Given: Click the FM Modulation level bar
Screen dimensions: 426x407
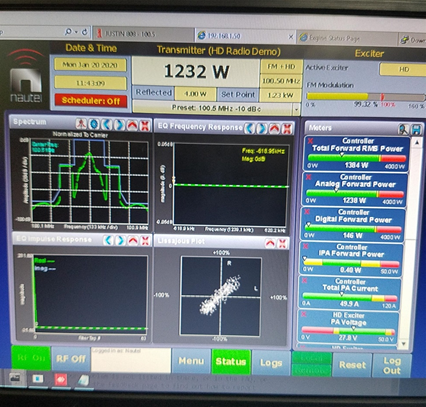Looking at the screenshot, I should [365, 97].
